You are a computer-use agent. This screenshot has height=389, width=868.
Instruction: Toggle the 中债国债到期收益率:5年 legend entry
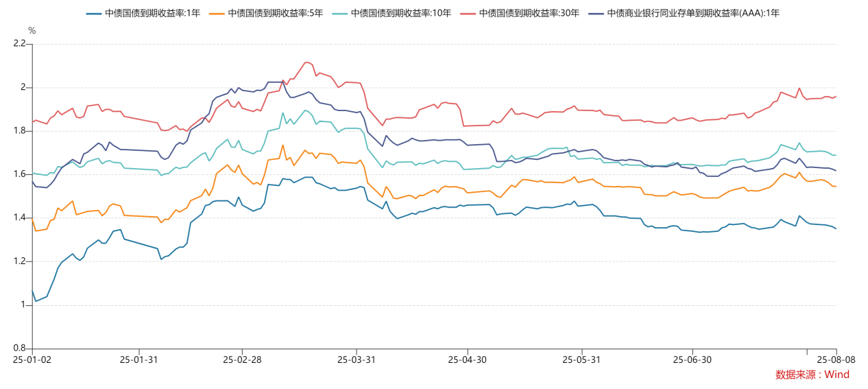coord(266,13)
